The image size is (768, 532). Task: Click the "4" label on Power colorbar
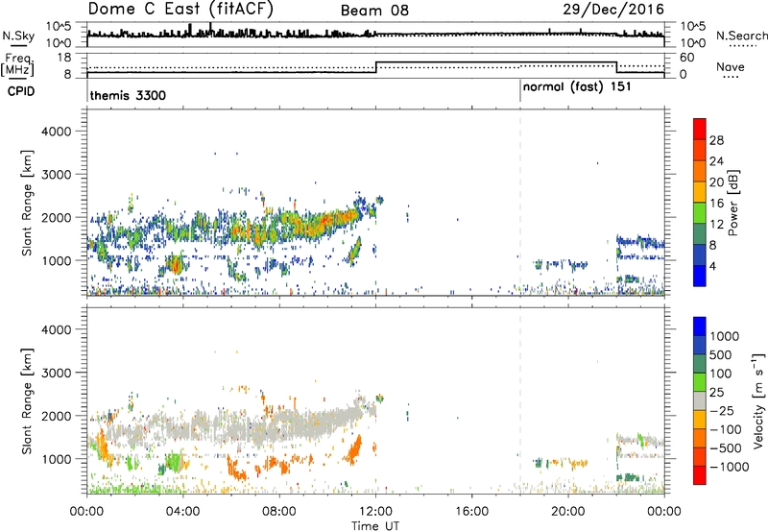click(712, 266)
